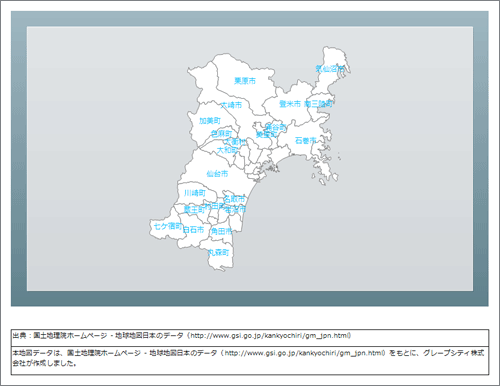Click the 角田市 label

pyautogui.click(x=221, y=231)
